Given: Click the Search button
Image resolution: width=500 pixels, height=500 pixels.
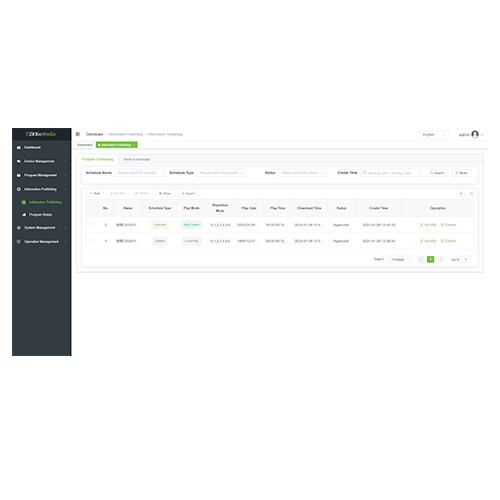Looking at the screenshot, I should pos(437,173).
